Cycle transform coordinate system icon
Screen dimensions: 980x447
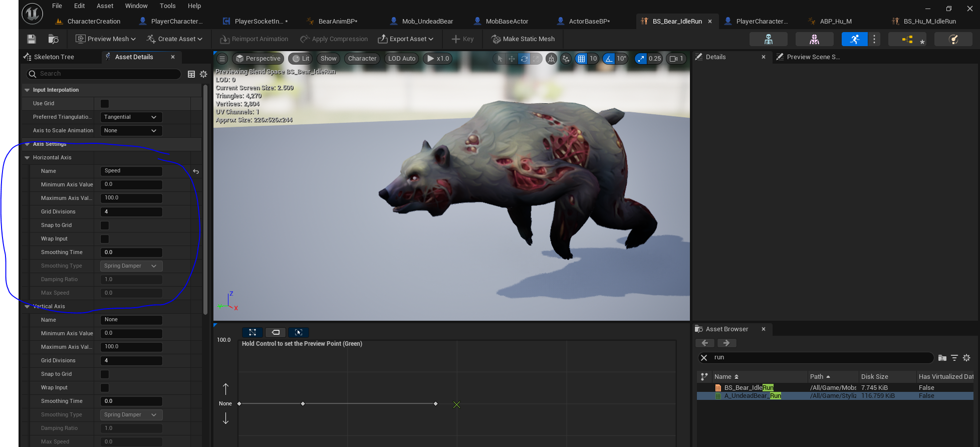pyautogui.click(x=551, y=59)
